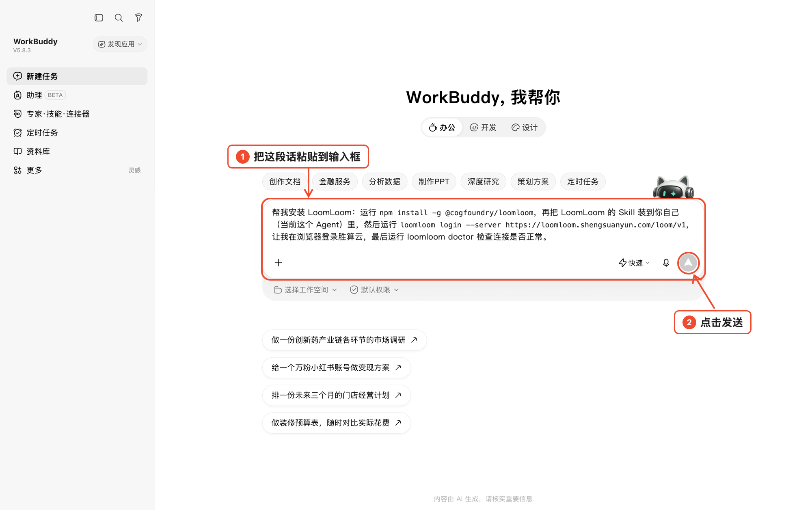Open 资料库 in the sidebar
Screen dimensions: 812x510
[77, 151]
